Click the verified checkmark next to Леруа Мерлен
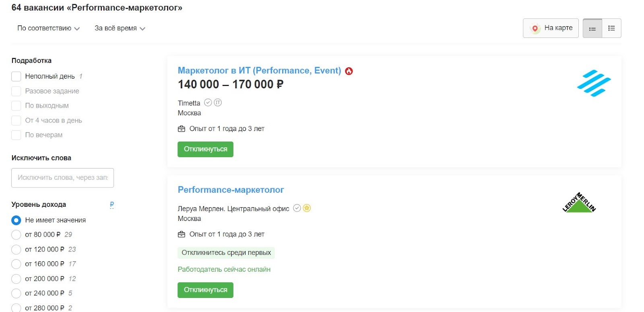 pyautogui.click(x=297, y=208)
